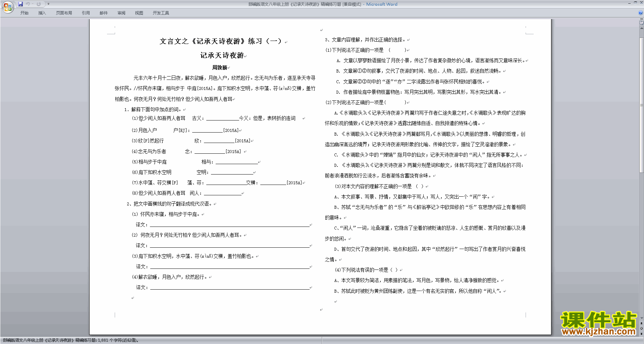Image resolution: width=644 pixels, height=344 pixels.
Task: Open Select Browse Object round button
Action: click(x=642, y=328)
